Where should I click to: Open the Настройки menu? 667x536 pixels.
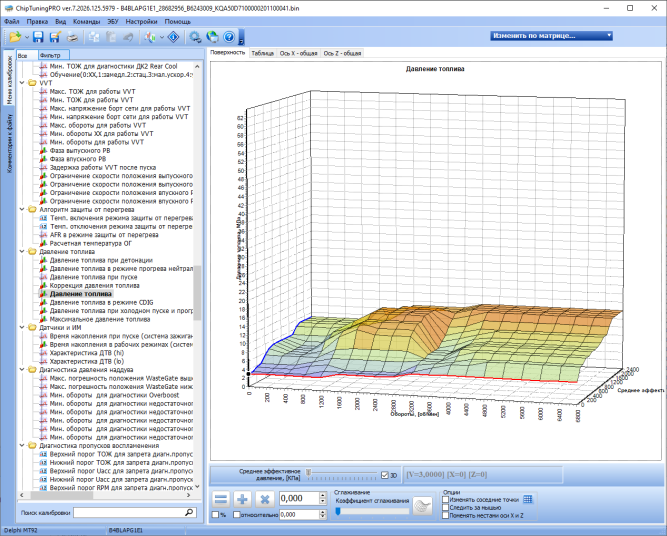point(141,21)
